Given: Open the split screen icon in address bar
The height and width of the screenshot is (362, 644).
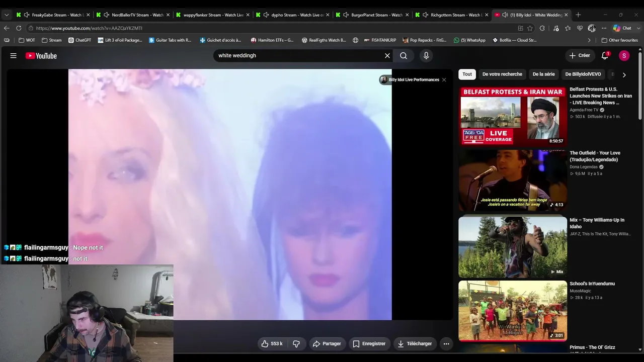Looking at the screenshot, I should pos(520,28).
